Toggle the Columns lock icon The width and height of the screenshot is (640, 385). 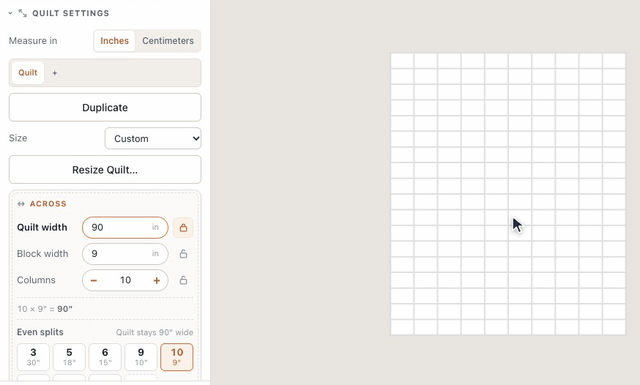pyautogui.click(x=183, y=280)
